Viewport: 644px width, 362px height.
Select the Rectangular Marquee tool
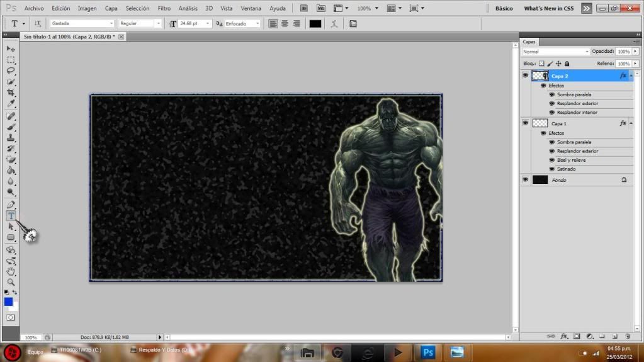tap(11, 60)
